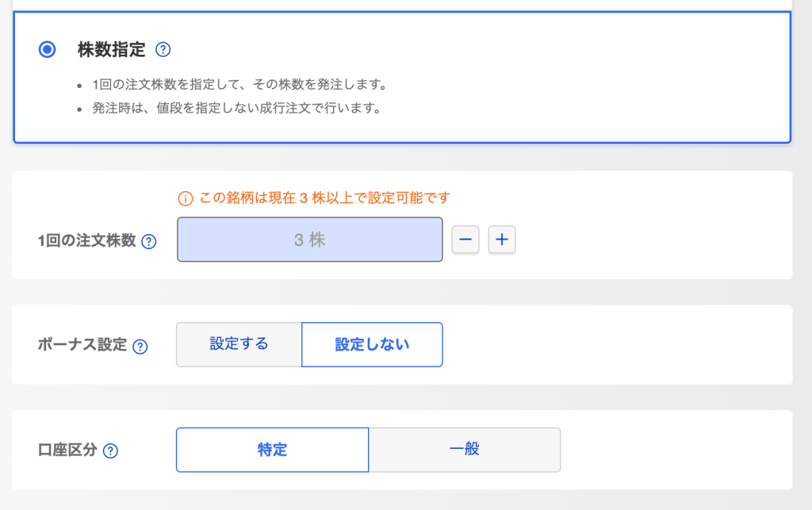
Task: Click the orange info icon in warning
Action: pos(185,197)
